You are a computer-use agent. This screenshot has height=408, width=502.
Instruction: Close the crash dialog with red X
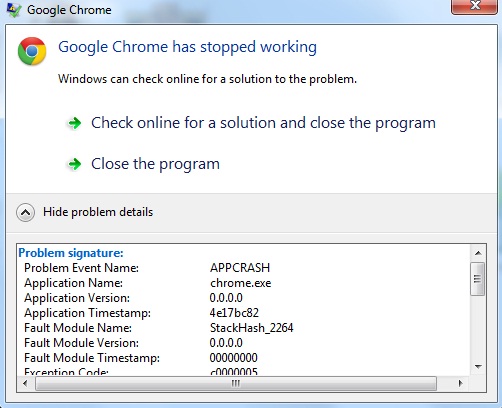(474, 6)
